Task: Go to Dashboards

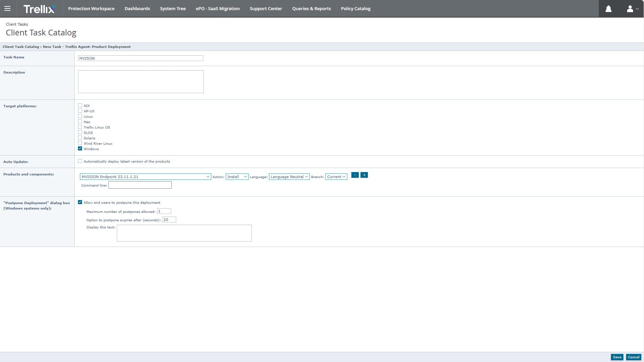Action: (137, 8)
